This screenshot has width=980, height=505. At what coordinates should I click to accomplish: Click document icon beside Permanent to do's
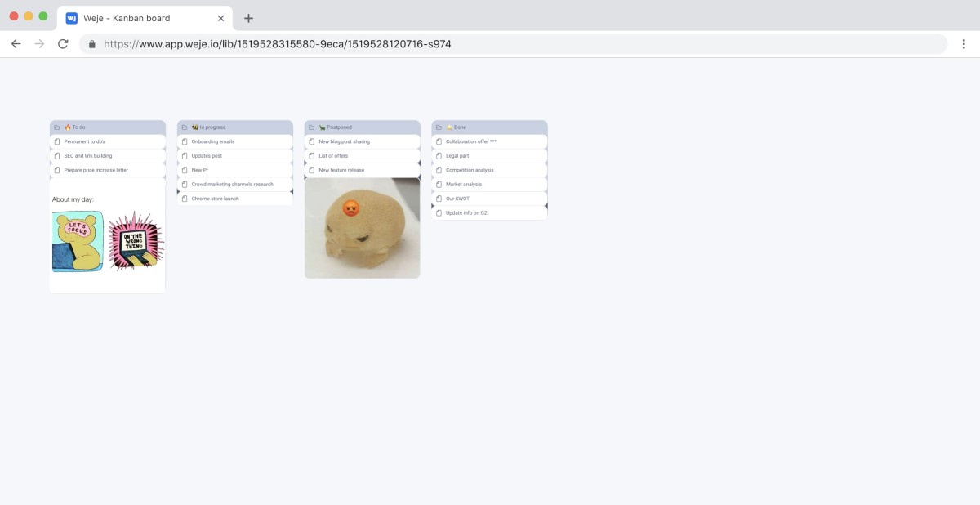point(57,141)
